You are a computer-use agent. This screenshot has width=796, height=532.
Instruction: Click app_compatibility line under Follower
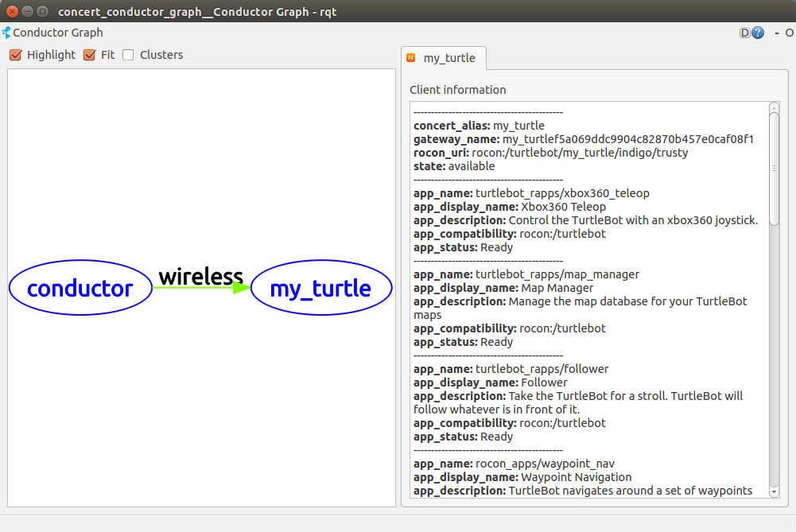pos(509,423)
